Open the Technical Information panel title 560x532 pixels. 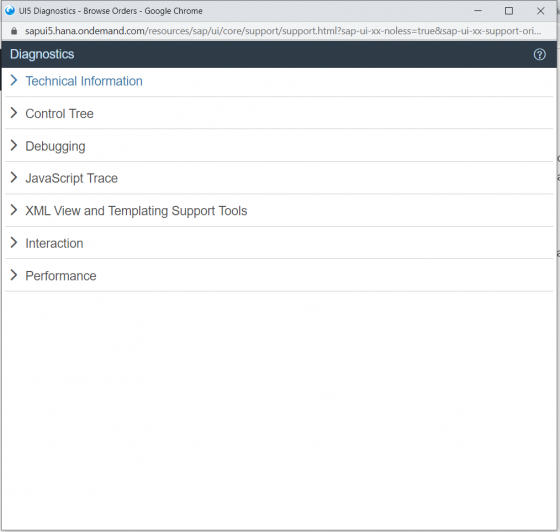point(84,81)
